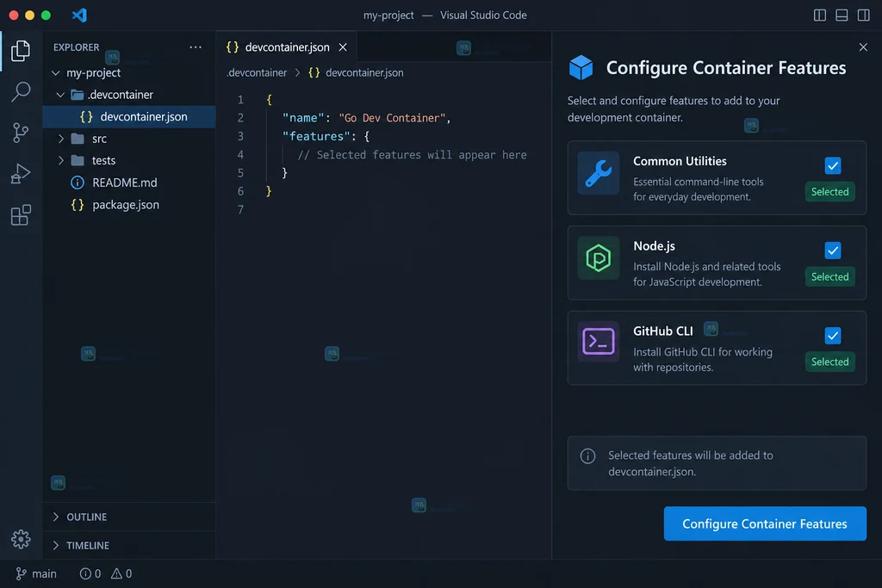Click the GitHub CLI terminal icon
This screenshot has width=882, height=588.
pyautogui.click(x=598, y=341)
